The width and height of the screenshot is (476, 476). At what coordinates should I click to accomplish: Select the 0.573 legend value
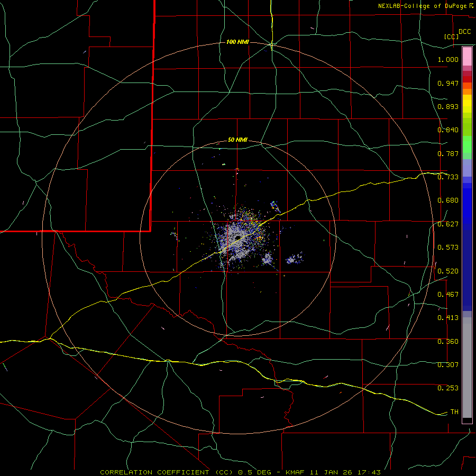pyautogui.click(x=448, y=248)
